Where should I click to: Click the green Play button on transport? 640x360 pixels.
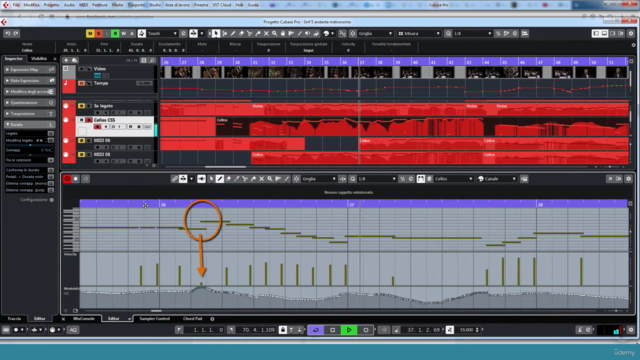click(x=349, y=330)
